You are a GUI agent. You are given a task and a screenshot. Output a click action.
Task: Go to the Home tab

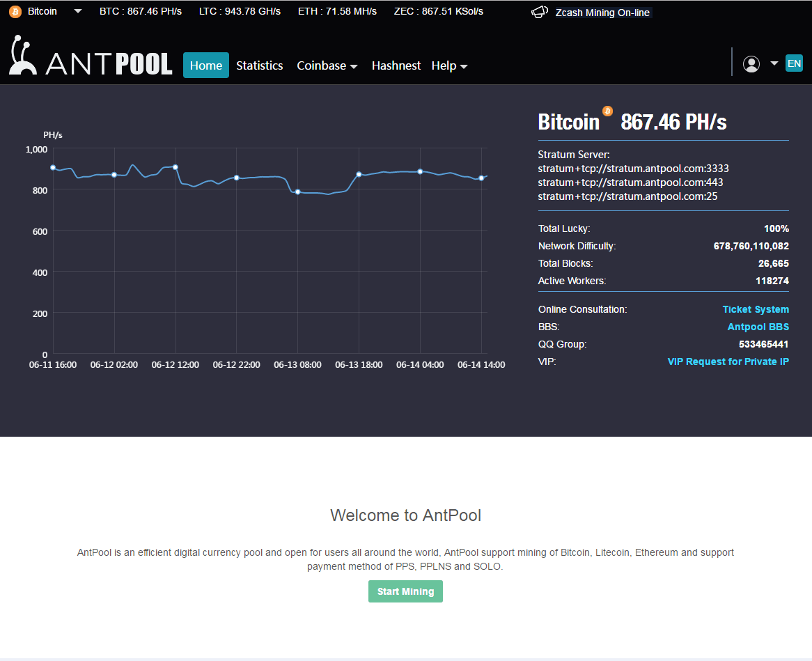(x=205, y=65)
